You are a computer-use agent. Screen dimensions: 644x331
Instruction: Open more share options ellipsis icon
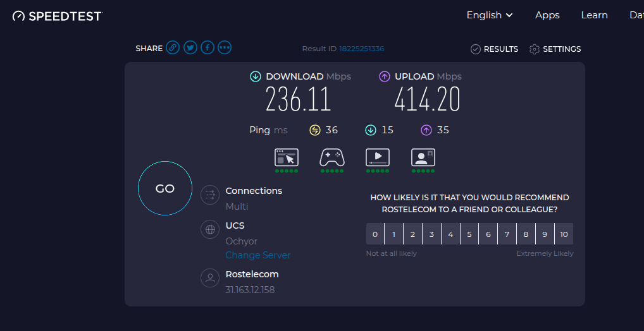coord(225,47)
